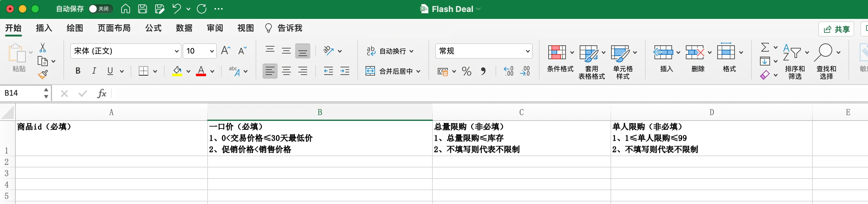Apply the yellow fill color swatch
The width and height of the screenshot is (868, 204).
click(x=177, y=71)
